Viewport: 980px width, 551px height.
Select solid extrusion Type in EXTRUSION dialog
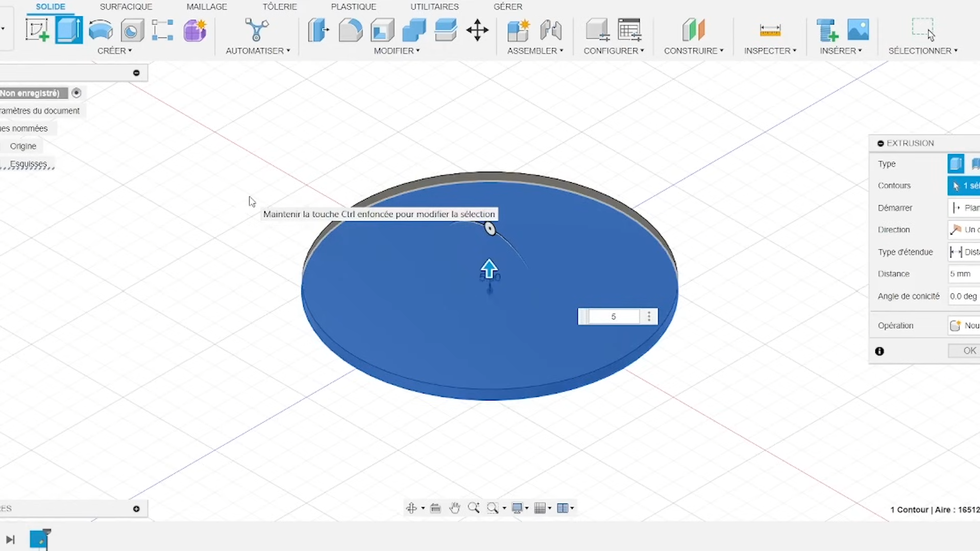click(955, 163)
